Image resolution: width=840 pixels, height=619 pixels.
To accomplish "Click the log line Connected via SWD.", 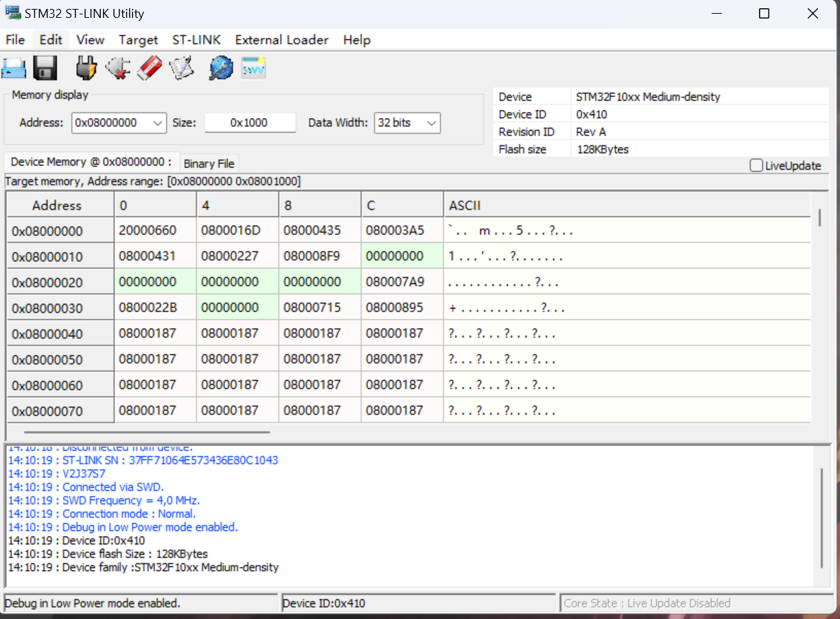I will coord(86,487).
